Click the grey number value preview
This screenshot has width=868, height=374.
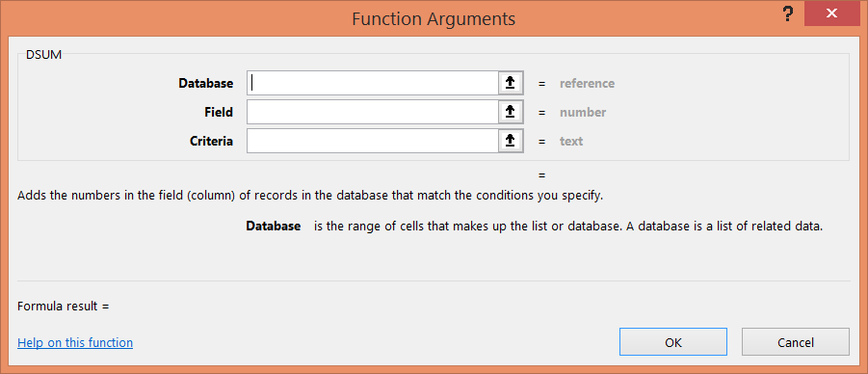point(583,112)
